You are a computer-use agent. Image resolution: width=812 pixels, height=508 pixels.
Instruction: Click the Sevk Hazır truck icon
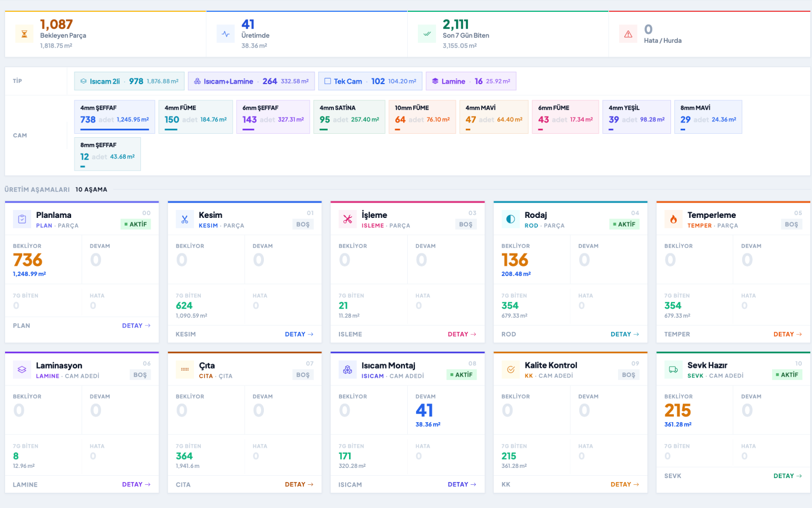pyautogui.click(x=673, y=370)
